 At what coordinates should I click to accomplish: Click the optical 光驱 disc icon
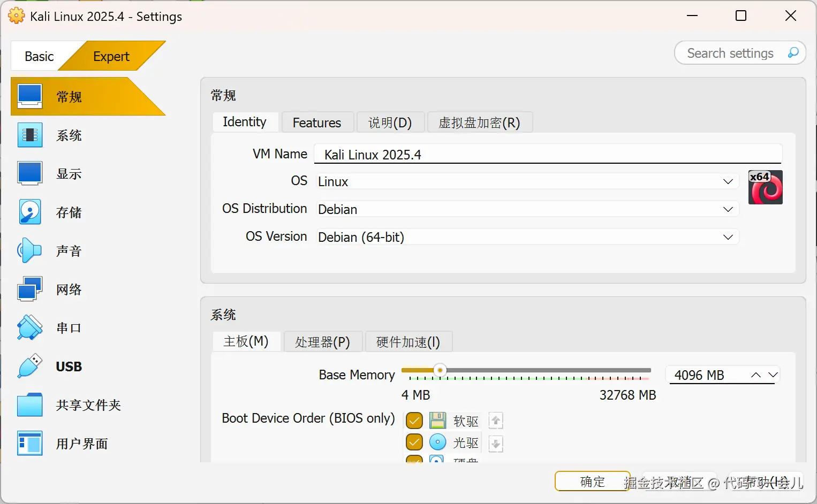[437, 442]
